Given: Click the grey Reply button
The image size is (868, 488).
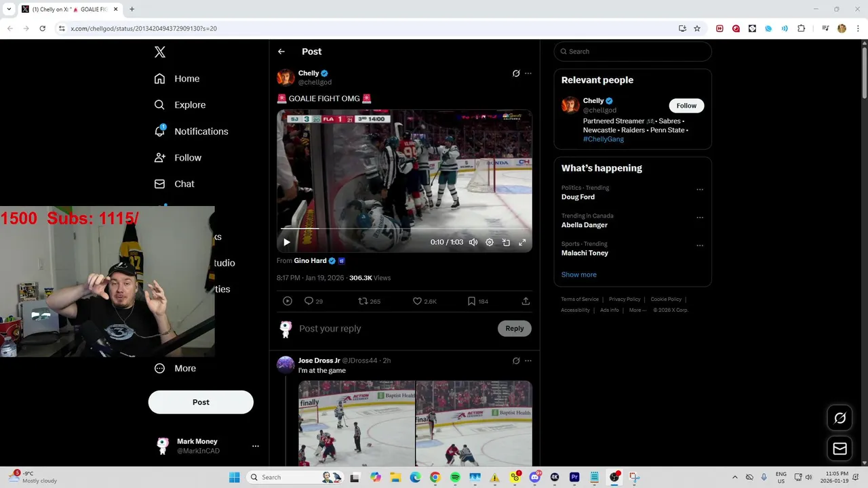Looking at the screenshot, I should (515, 329).
